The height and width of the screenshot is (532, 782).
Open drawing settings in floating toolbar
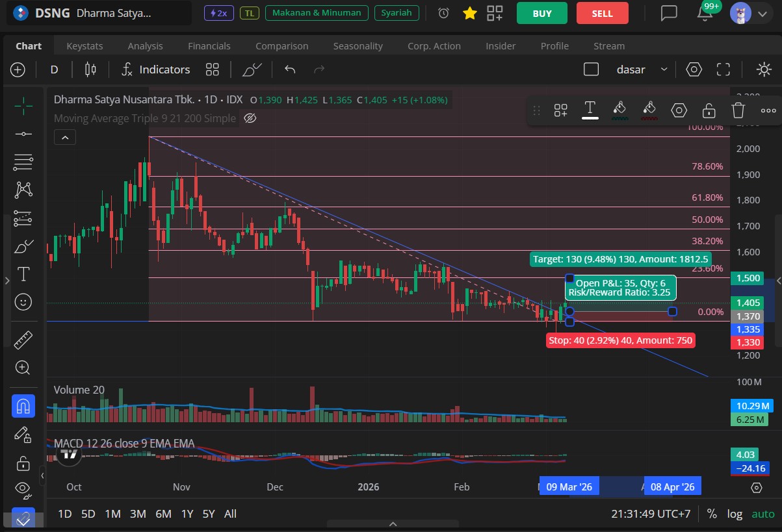point(679,110)
